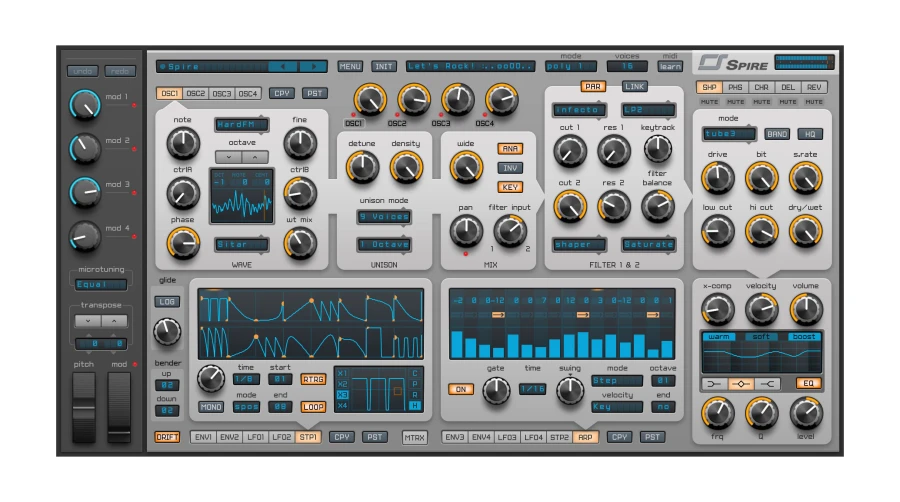Select the X2 stepper zoom option

point(342,384)
